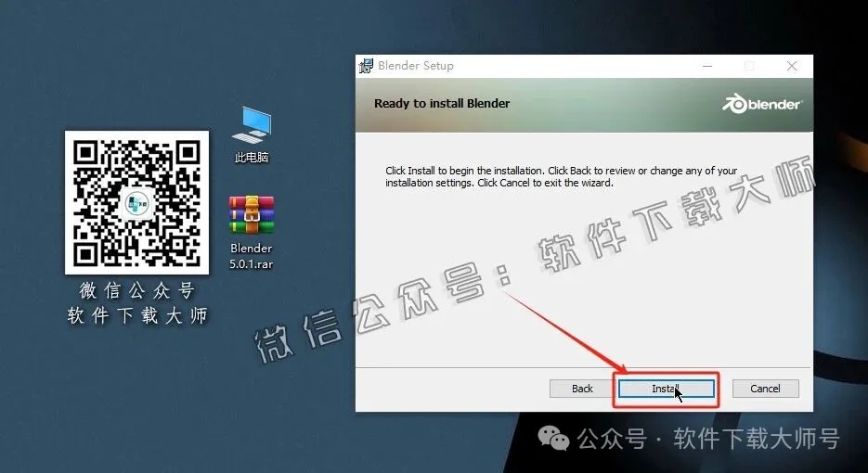Click the "Blender Setup" window title text
This screenshot has height=473, width=868.
416,66
